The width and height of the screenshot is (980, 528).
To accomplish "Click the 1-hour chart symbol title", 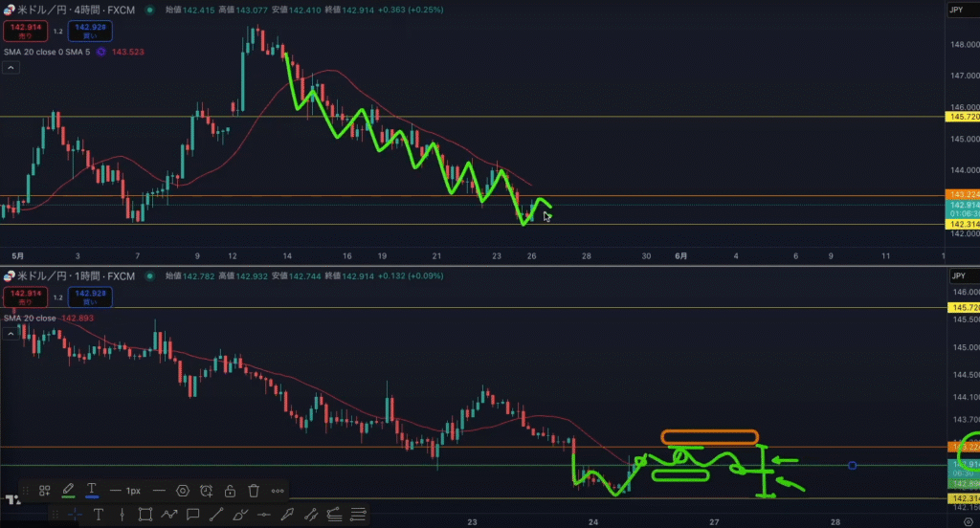I will (x=76, y=276).
